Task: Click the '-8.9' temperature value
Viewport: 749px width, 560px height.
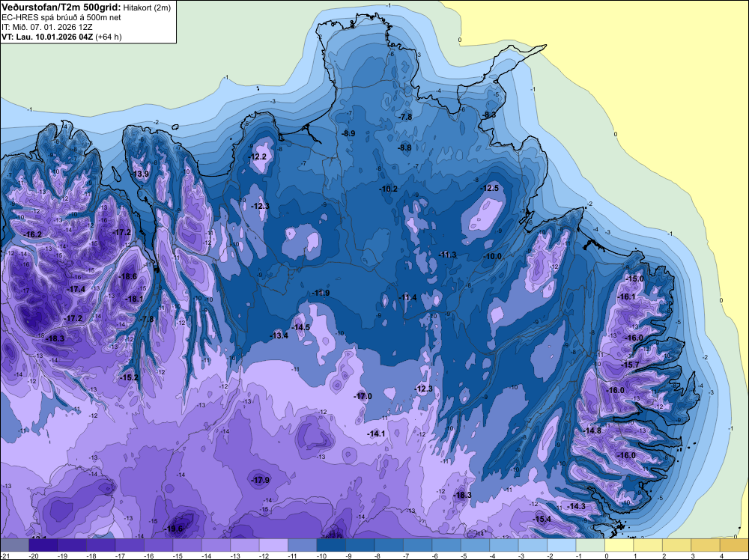Action: tap(348, 133)
